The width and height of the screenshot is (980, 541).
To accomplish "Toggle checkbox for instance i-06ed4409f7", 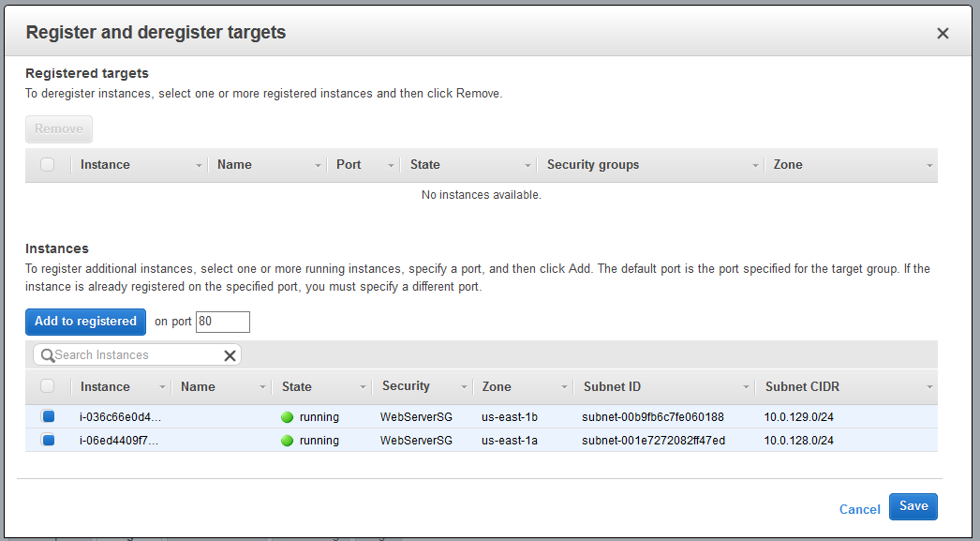I will point(48,440).
